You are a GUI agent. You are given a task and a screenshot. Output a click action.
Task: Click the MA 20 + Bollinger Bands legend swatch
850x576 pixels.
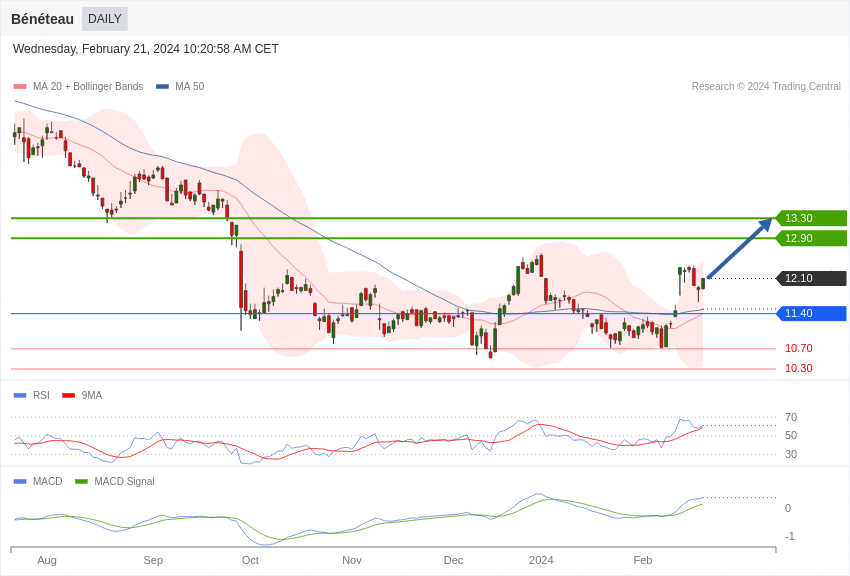point(20,87)
